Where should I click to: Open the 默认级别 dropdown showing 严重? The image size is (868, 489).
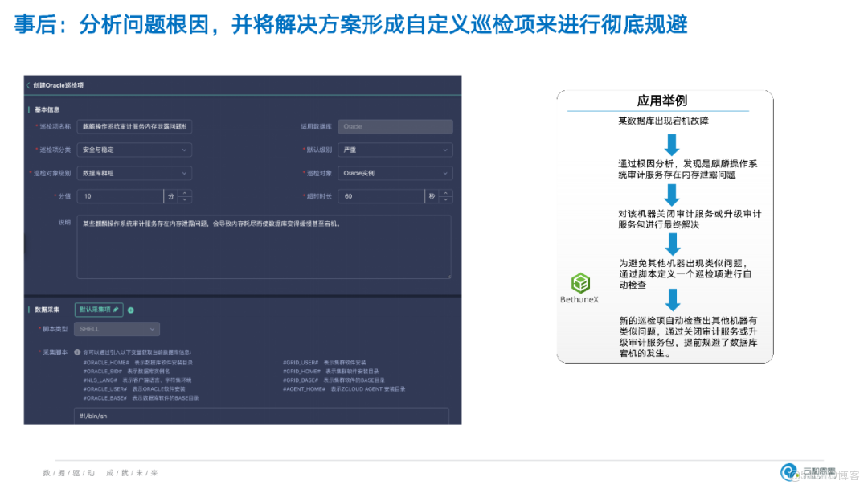pos(395,150)
